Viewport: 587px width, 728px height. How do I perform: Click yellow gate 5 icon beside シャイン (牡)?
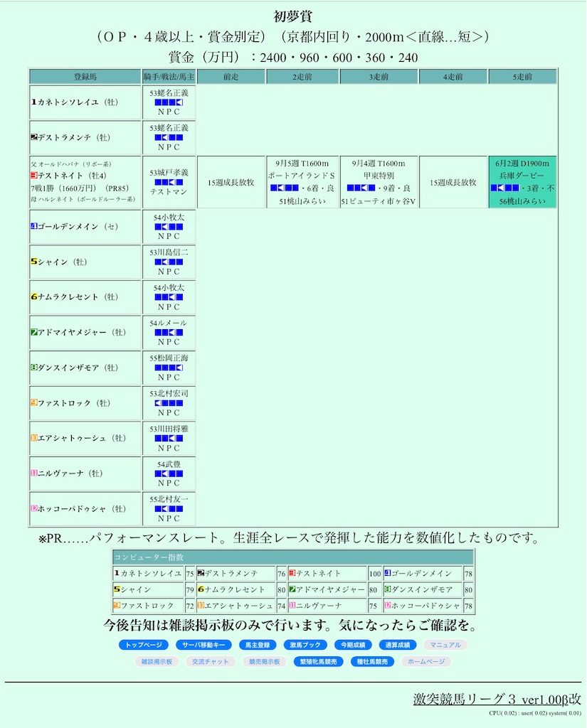(34, 262)
